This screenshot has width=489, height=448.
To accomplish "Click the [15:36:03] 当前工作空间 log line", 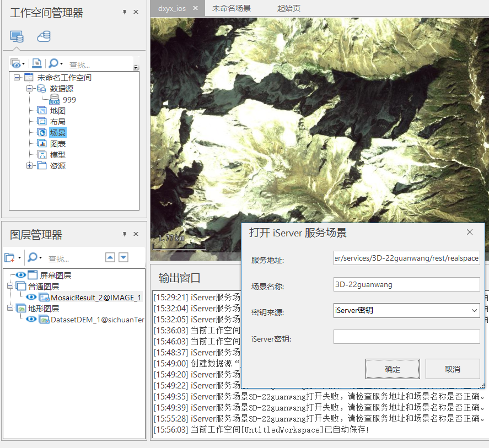I will click(197, 330).
